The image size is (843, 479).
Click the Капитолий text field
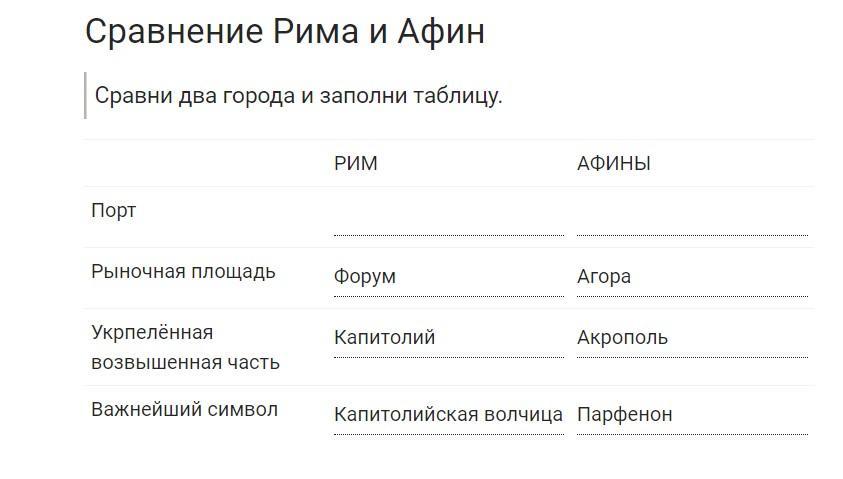(x=448, y=338)
